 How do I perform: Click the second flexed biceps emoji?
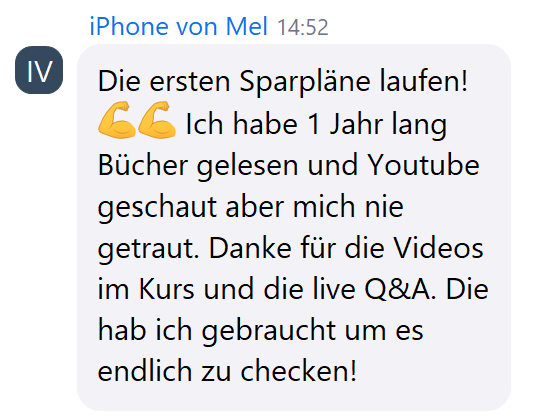[x=157, y=120]
